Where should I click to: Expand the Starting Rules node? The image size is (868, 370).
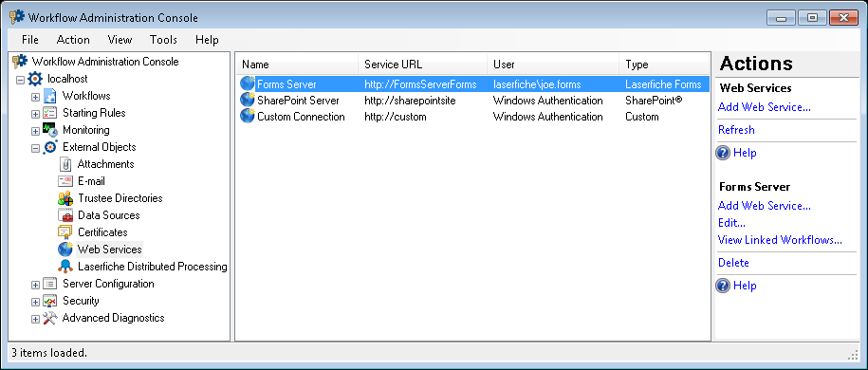pyautogui.click(x=35, y=114)
